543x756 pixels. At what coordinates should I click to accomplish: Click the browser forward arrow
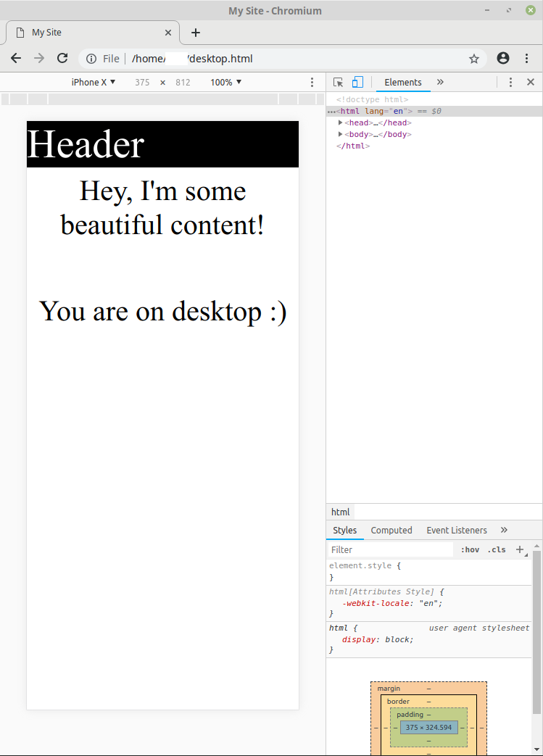39,58
